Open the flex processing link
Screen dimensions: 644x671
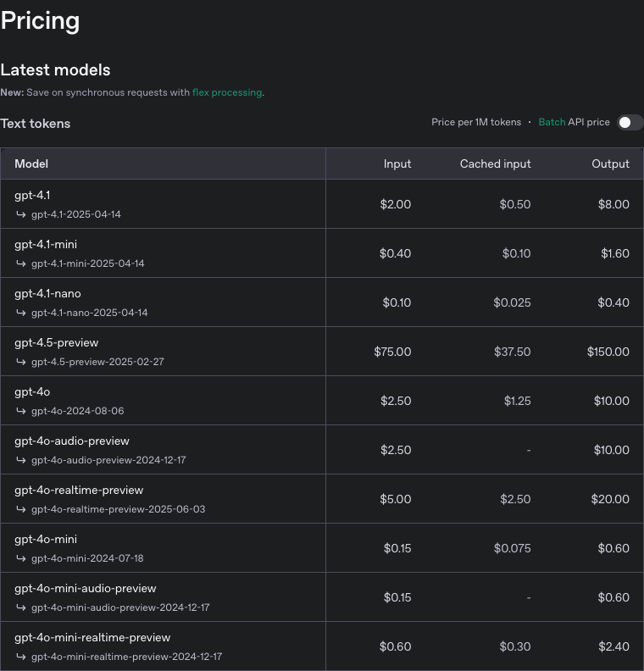(x=227, y=92)
